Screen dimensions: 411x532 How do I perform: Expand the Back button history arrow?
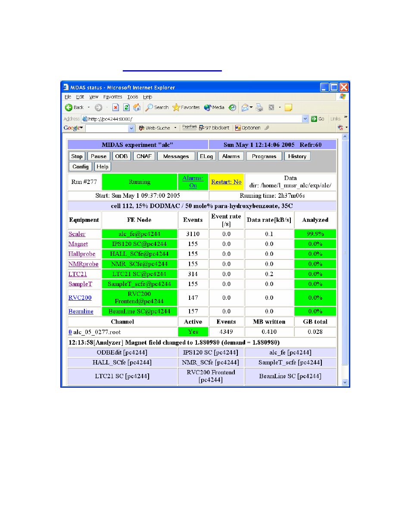click(89, 108)
